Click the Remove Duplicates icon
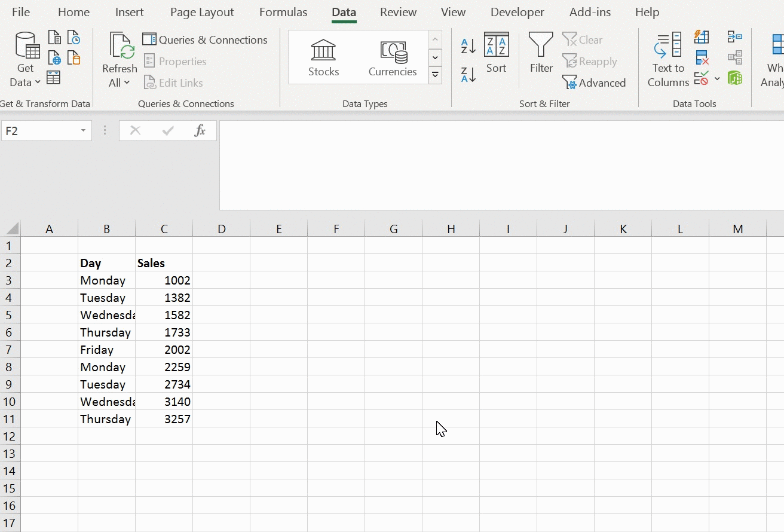The width and height of the screenshot is (784, 532). click(x=702, y=58)
